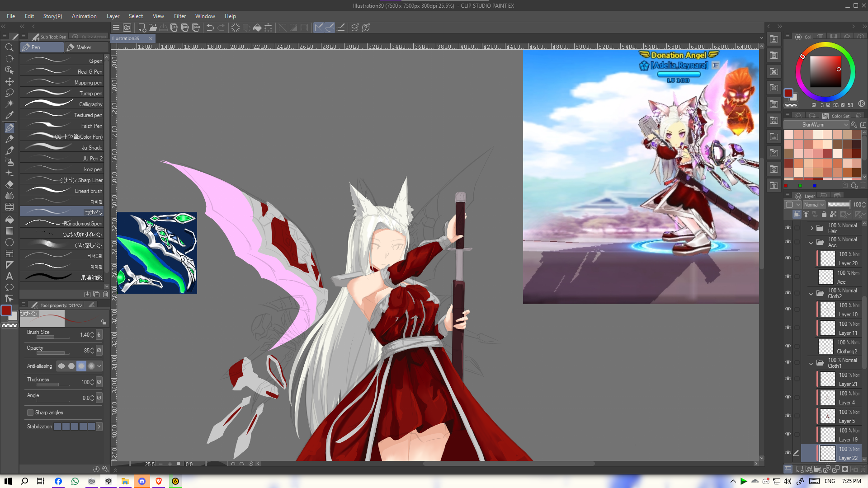
Task: Collapse the Acc layer folder
Action: [x=811, y=243]
